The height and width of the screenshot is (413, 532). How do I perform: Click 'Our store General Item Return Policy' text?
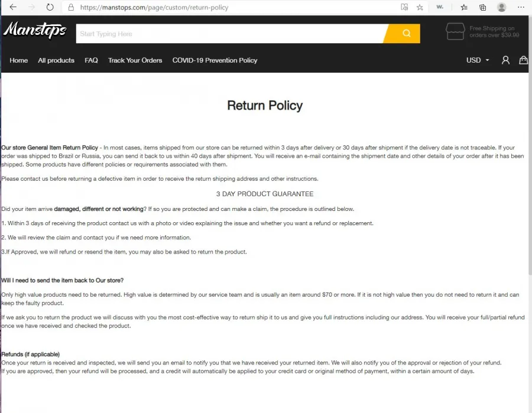click(x=50, y=148)
